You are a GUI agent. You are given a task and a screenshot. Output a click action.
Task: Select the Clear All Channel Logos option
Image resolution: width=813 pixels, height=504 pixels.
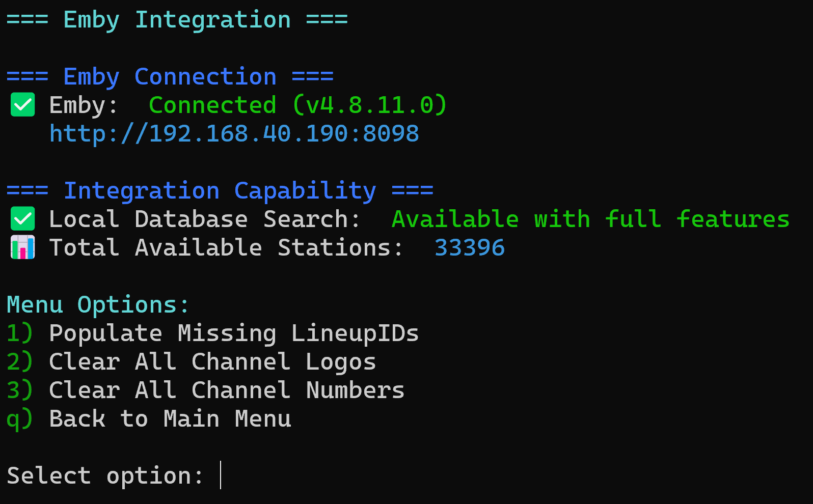tap(212, 362)
